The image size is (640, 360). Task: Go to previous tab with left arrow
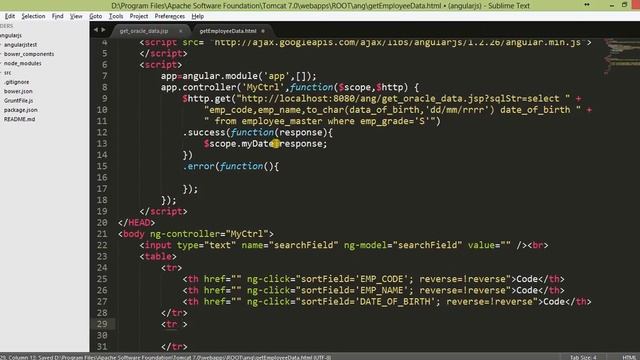96,30
